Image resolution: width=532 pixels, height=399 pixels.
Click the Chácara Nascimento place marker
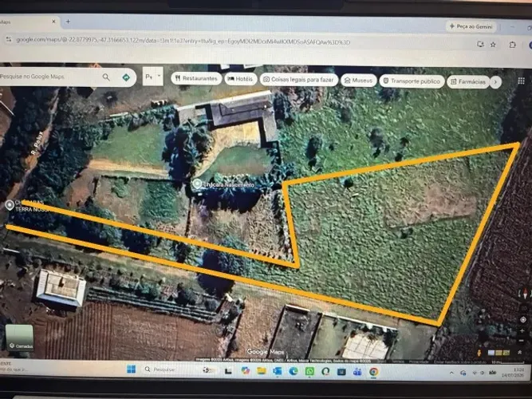pyautogui.click(x=197, y=184)
